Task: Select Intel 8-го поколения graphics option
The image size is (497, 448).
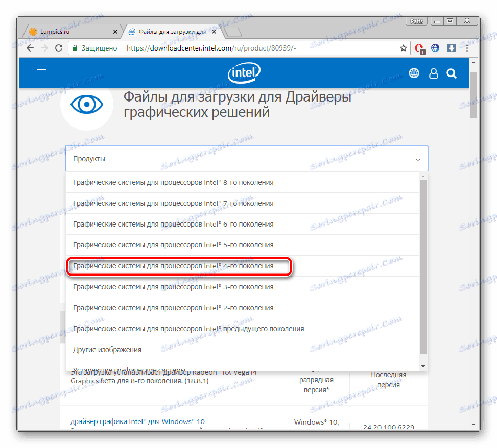Action: tap(242, 182)
